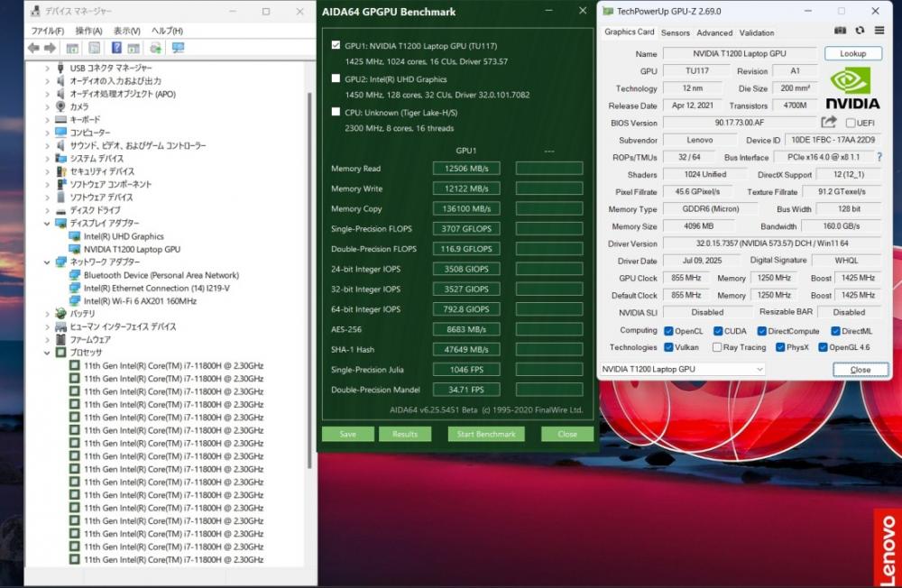Click the Bus Interface question mark icon
This screenshot has height=588, width=902.
click(x=879, y=157)
